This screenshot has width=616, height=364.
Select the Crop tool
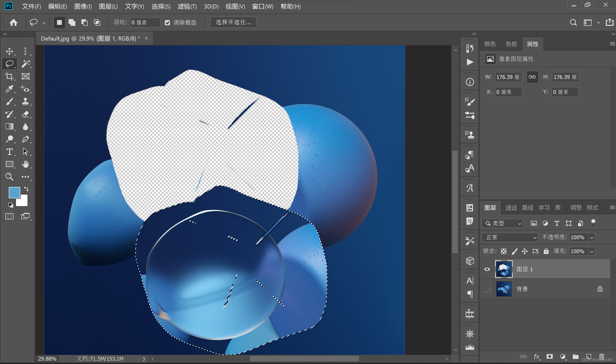[9, 77]
